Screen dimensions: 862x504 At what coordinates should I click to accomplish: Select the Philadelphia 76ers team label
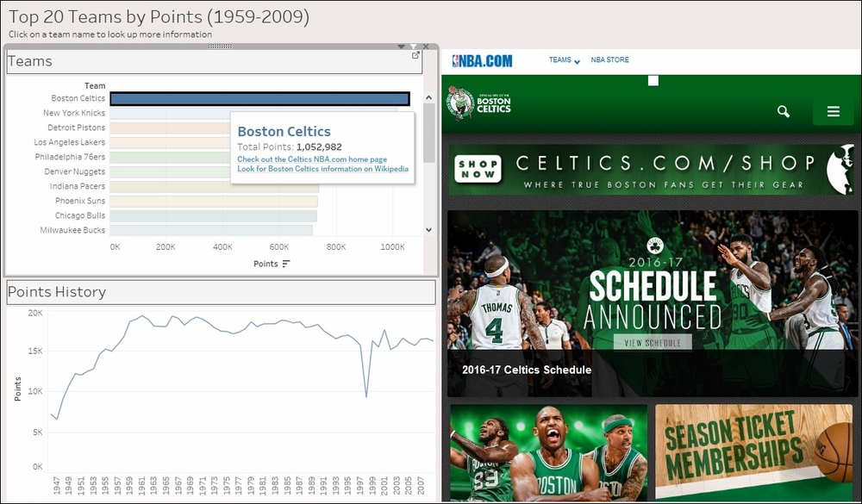tap(70, 157)
